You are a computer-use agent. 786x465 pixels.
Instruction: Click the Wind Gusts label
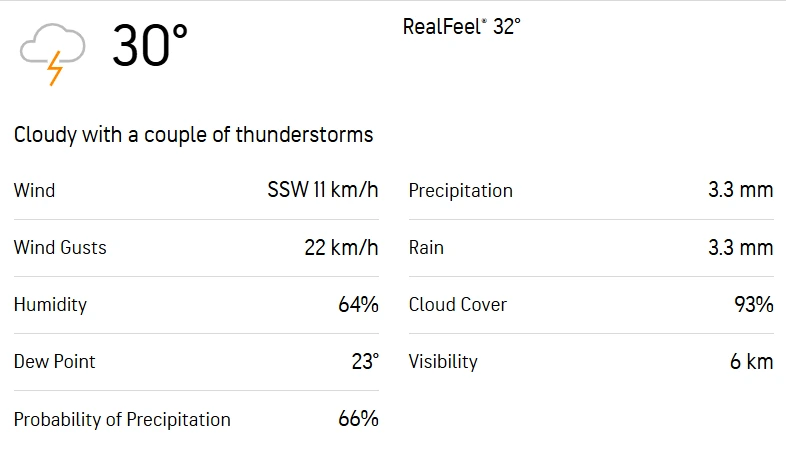tap(60, 247)
